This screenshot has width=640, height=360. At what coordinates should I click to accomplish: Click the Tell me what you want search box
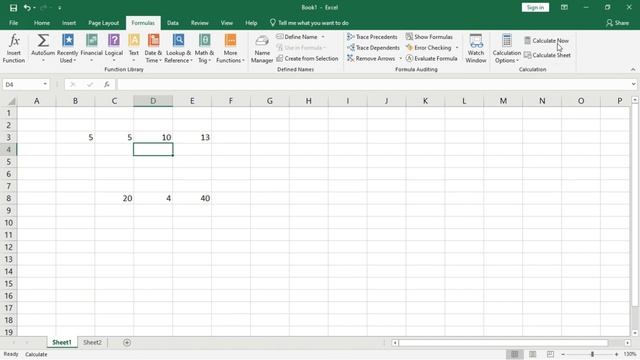[309, 23]
